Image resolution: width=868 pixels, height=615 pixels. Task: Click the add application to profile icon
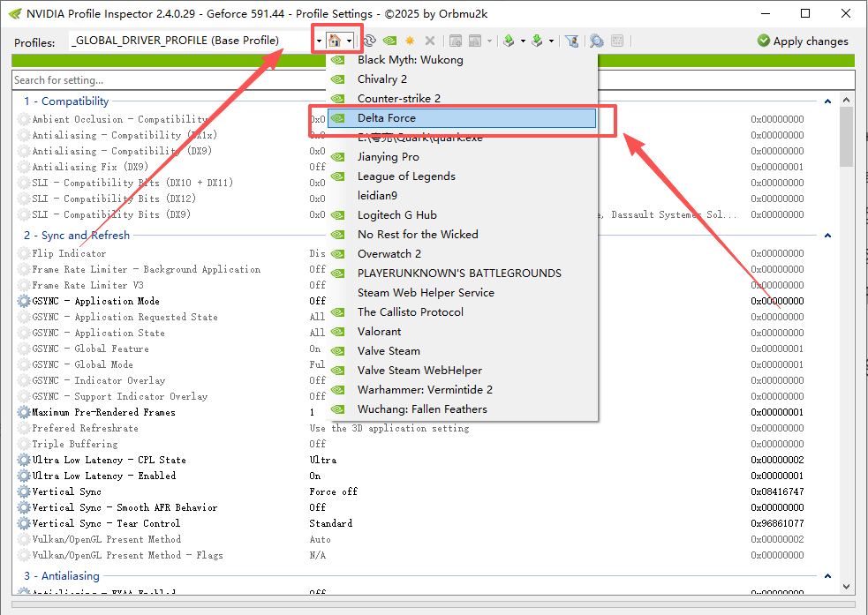click(456, 41)
